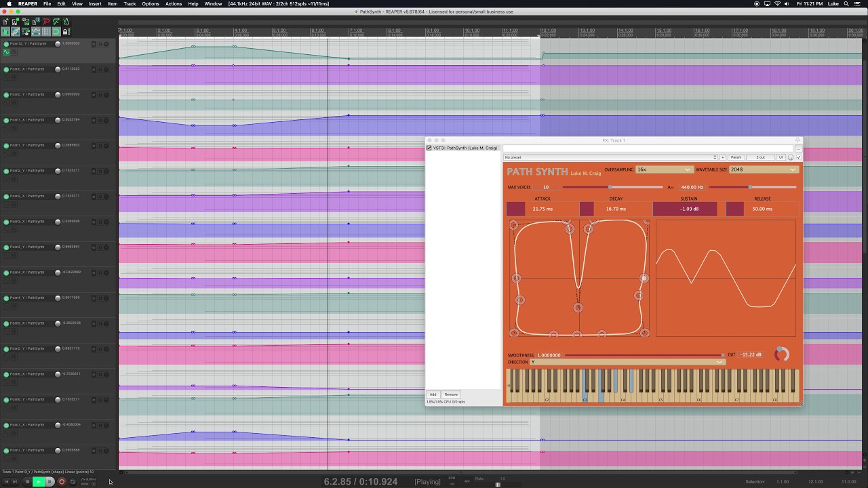Open Project Settings from the toolbar
This screenshot has width=868, height=488.
coord(36,22)
